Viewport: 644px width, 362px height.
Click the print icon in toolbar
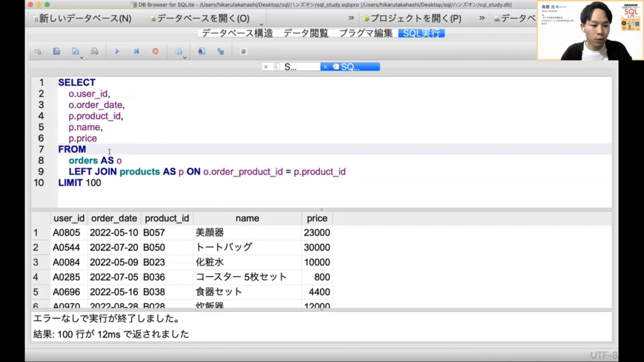[94, 52]
